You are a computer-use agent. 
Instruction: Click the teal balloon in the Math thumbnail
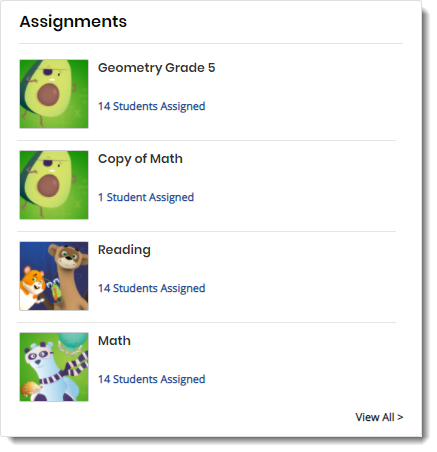point(73,340)
